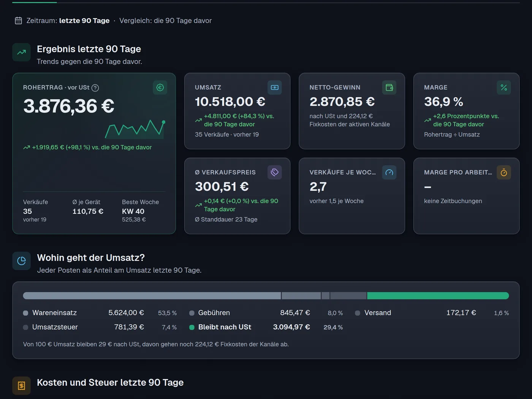Image resolution: width=532 pixels, height=399 pixels.
Task: Click the Bleibt nach USt amount 3.094,97 €
Action: pos(291,327)
